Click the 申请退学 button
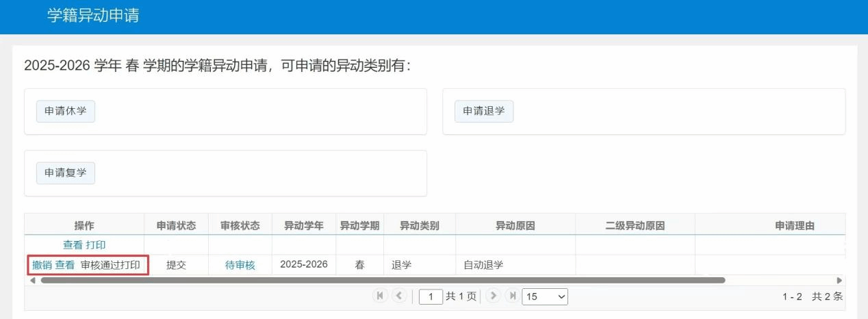 (x=484, y=111)
